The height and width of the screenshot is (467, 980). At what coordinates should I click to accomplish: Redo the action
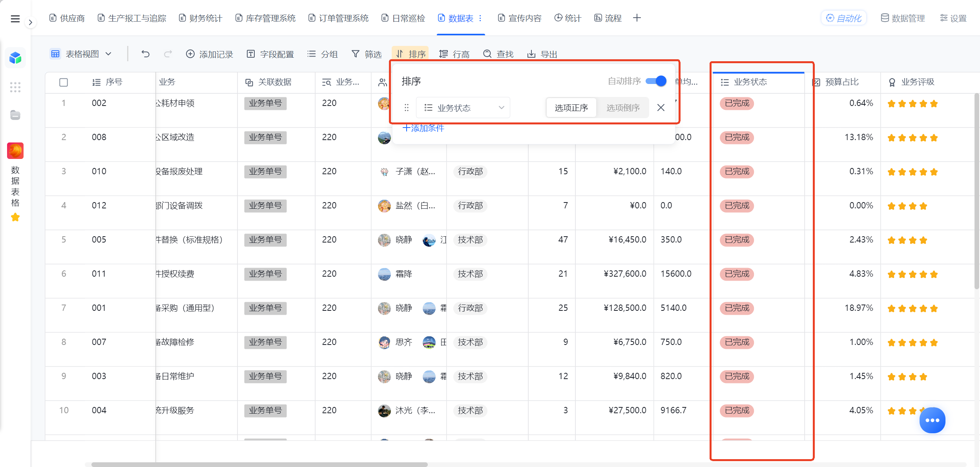point(168,54)
